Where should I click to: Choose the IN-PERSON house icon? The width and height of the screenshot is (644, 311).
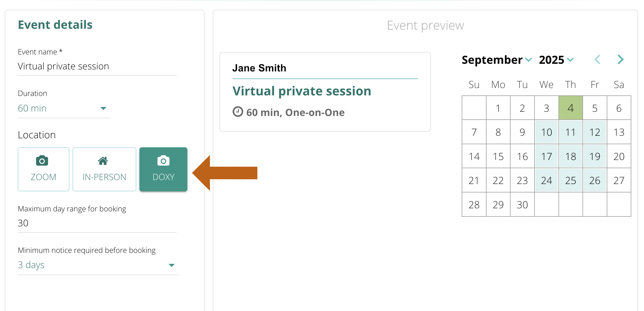click(x=103, y=161)
